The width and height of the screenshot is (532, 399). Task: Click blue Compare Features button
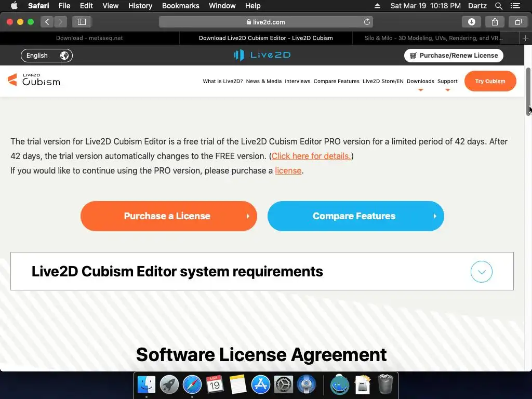(x=355, y=216)
